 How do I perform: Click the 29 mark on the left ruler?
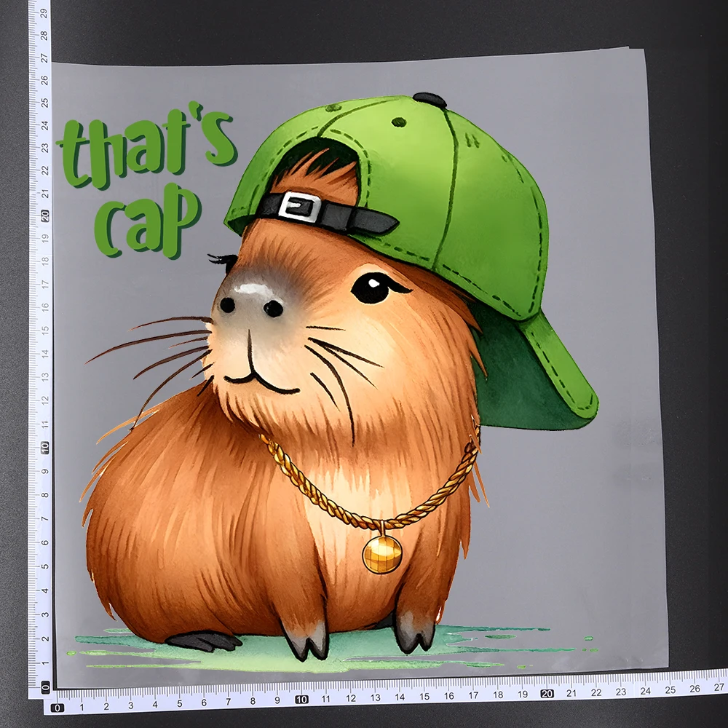pos(44,13)
